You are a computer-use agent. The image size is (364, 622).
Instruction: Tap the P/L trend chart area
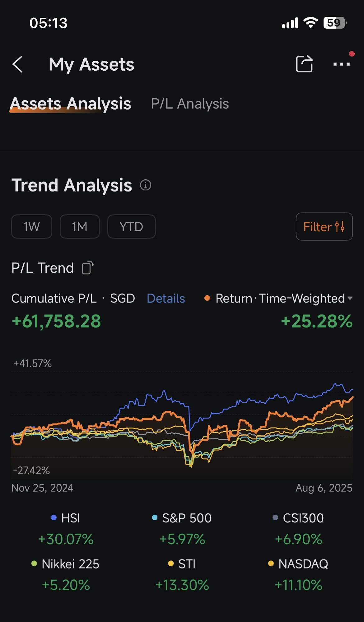[x=182, y=425]
